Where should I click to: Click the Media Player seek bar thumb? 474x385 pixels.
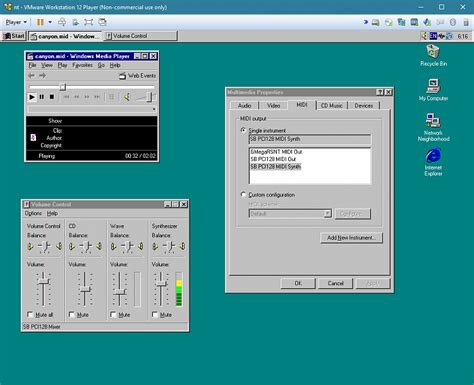pos(63,87)
